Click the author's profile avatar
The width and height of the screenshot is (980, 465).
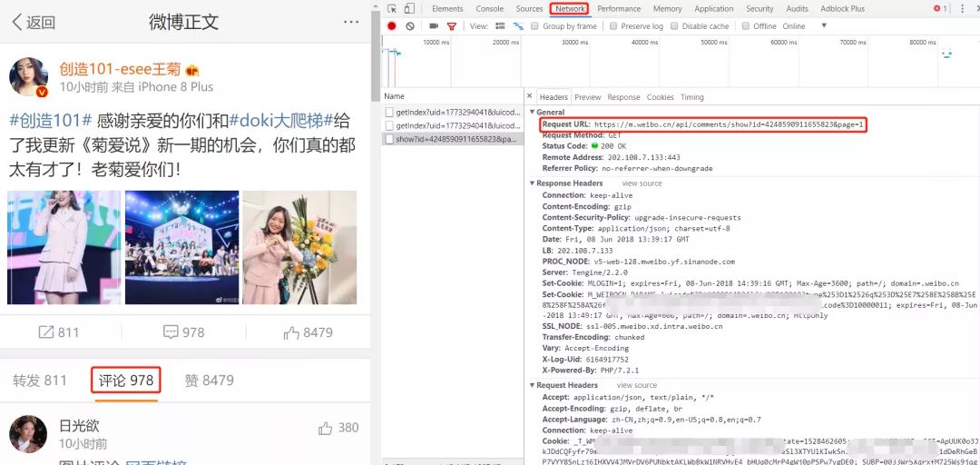coord(29,77)
